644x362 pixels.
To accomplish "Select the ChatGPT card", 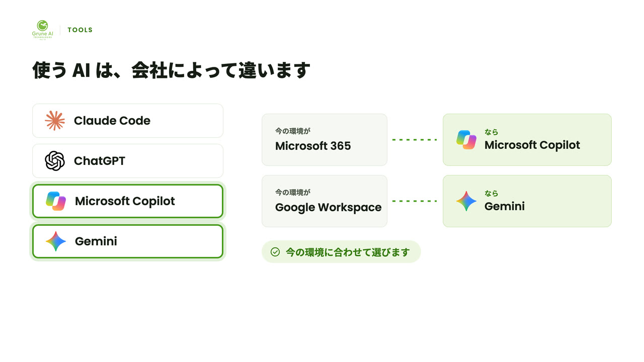I will tap(128, 161).
